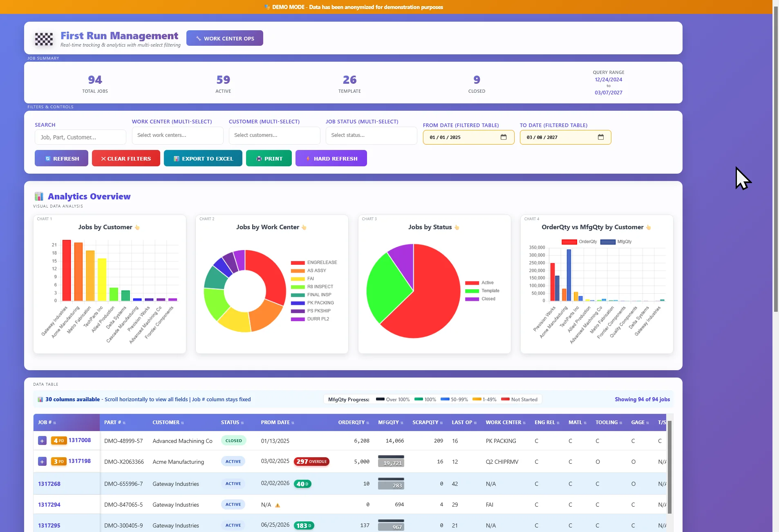Click the Search job, part, customer field
The height and width of the screenshot is (532, 779).
[x=80, y=137]
